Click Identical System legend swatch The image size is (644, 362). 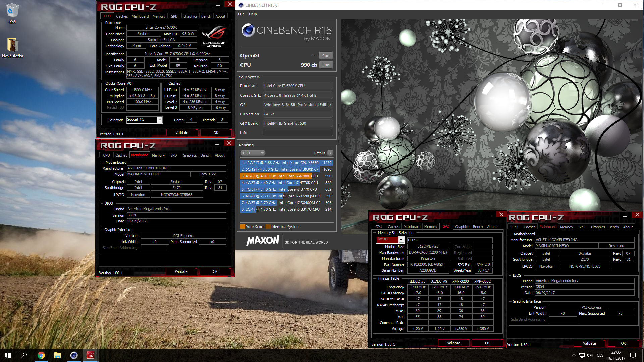point(268,227)
